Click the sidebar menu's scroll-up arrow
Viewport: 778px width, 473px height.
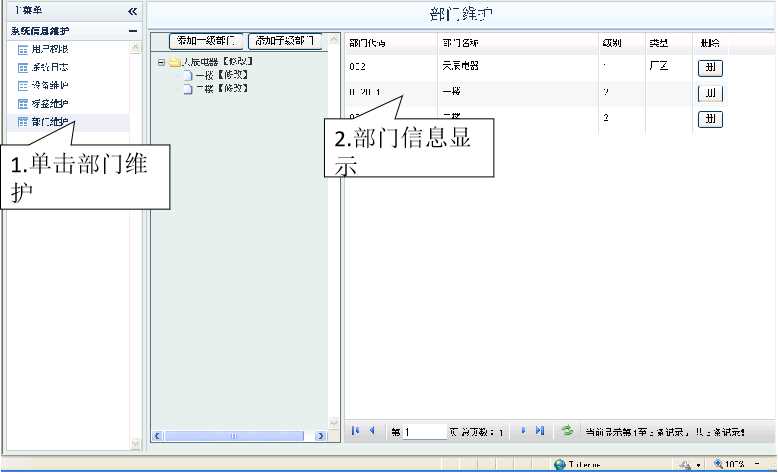135,48
